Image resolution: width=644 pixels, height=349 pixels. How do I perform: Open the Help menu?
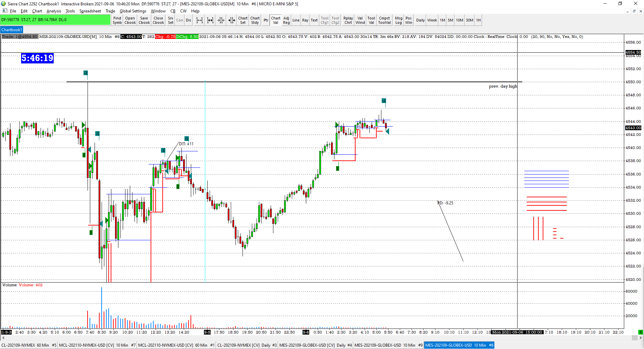tap(195, 11)
